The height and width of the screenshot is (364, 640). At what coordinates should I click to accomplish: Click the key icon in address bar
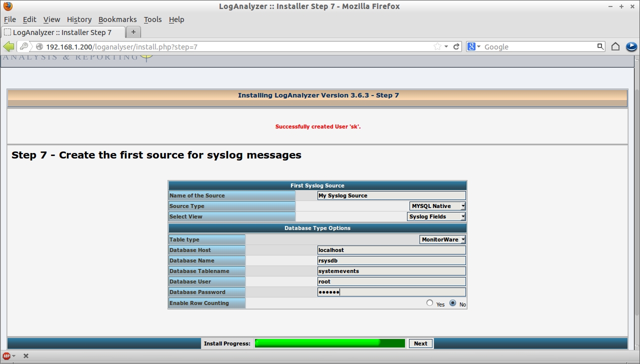pos(24,46)
